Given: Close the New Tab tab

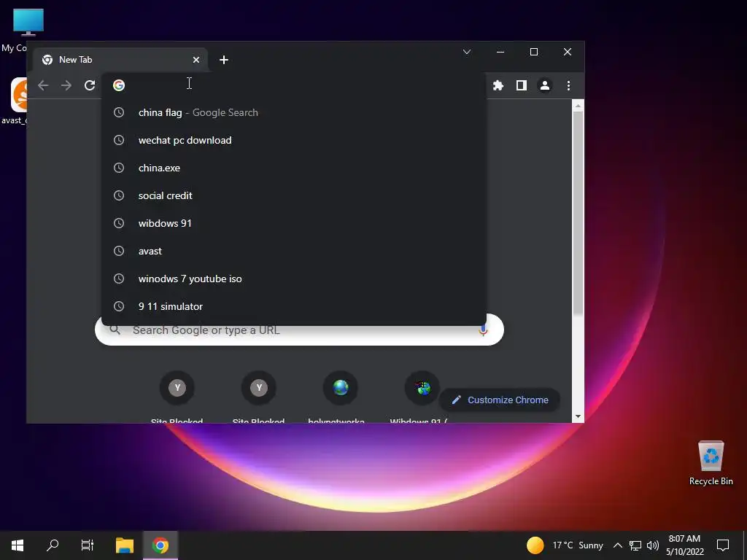Looking at the screenshot, I should pos(196,60).
